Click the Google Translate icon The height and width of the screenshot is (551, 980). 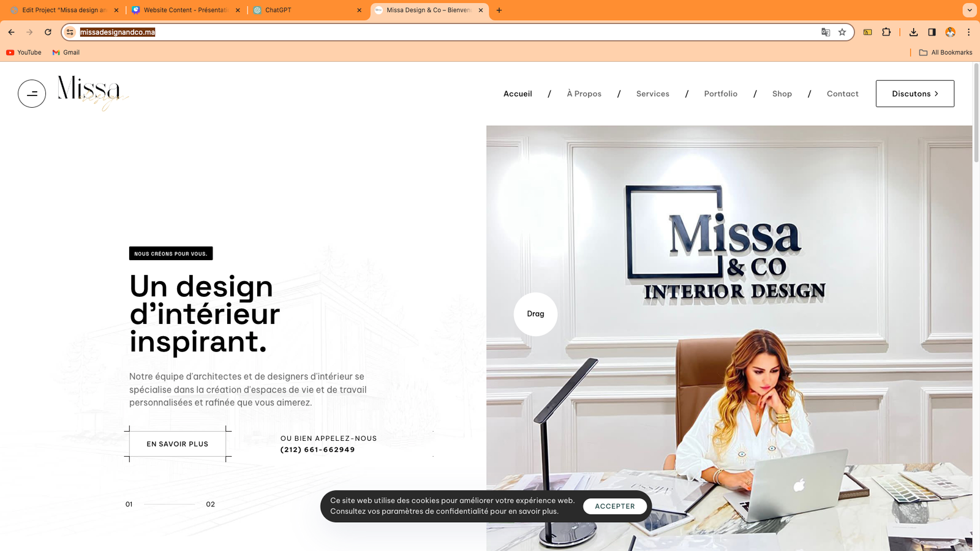[x=826, y=32]
